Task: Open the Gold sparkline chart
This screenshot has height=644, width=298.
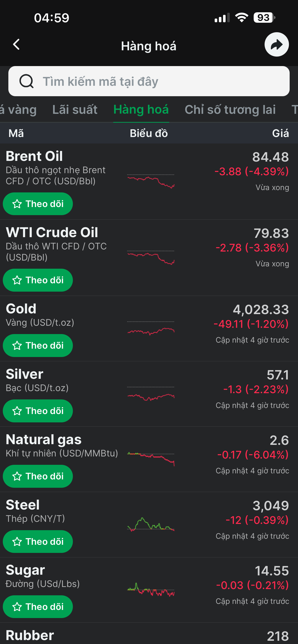Action: (151, 328)
